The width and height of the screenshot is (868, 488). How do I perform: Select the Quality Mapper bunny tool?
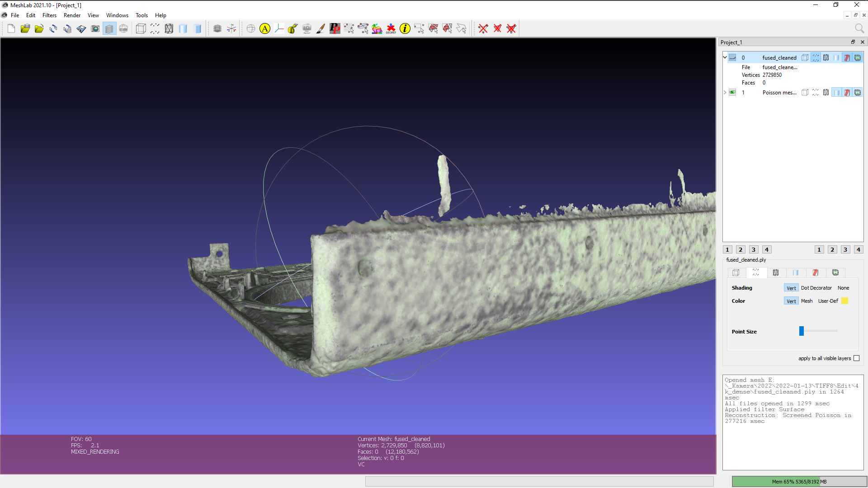click(x=377, y=29)
